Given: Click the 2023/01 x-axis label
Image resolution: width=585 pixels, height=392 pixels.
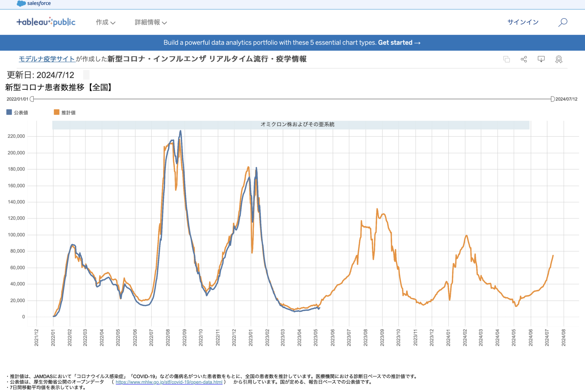Looking at the screenshot, I should 251,337.
